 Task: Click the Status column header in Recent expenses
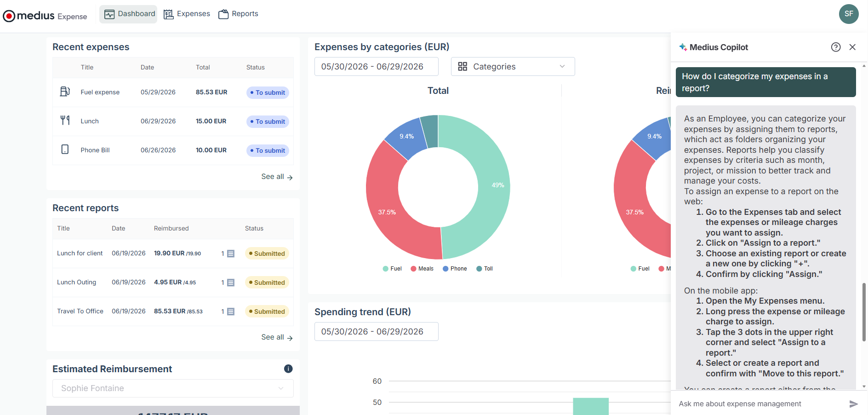[x=255, y=67]
